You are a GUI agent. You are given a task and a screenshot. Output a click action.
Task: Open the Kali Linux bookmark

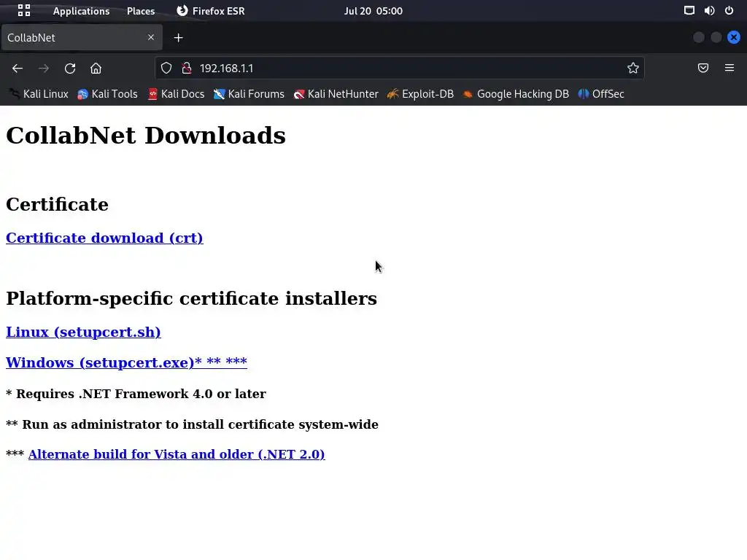point(39,94)
